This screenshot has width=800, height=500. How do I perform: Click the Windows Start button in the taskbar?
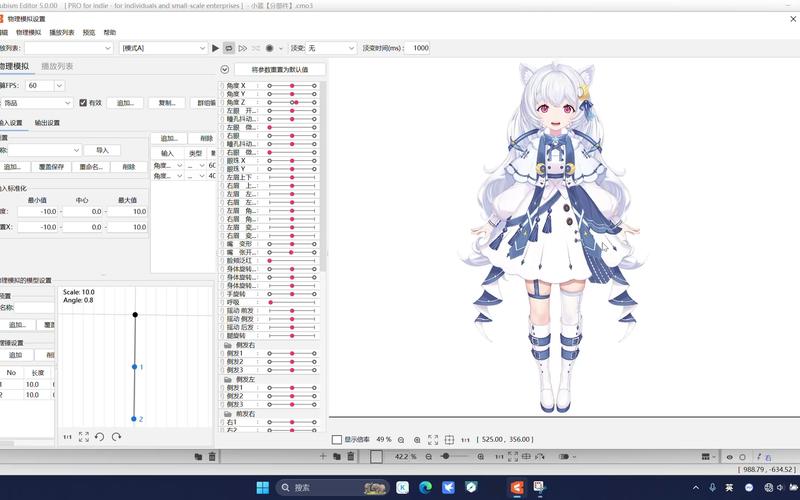pyautogui.click(x=262, y=487)
